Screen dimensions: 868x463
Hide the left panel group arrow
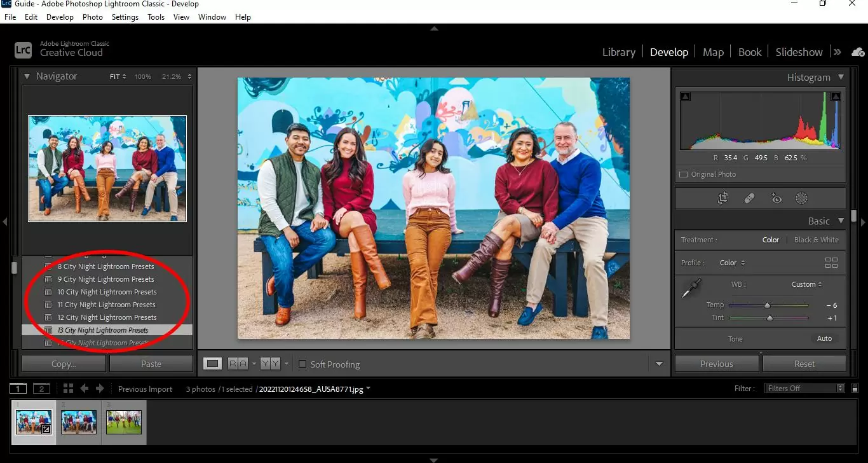coord(5,222)
